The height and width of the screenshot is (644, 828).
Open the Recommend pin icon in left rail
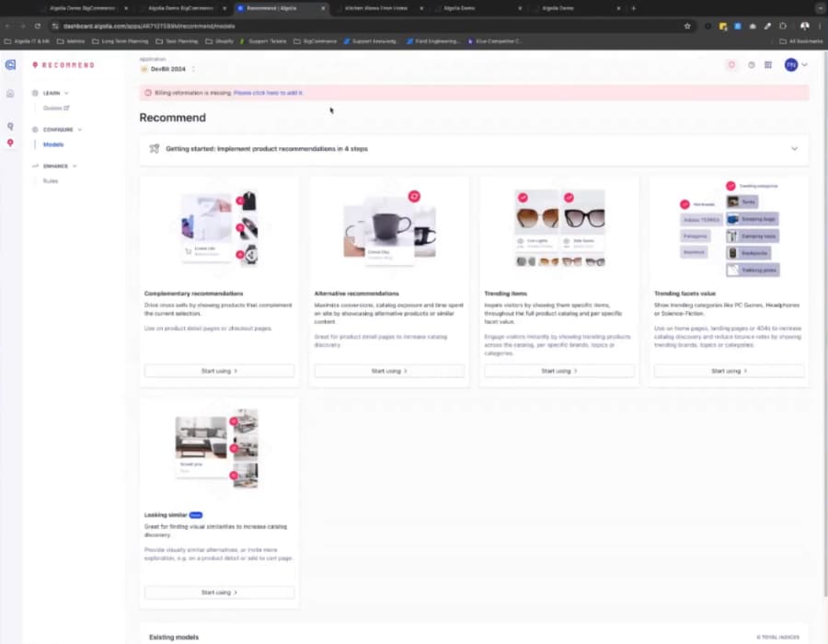coord(10,143)
